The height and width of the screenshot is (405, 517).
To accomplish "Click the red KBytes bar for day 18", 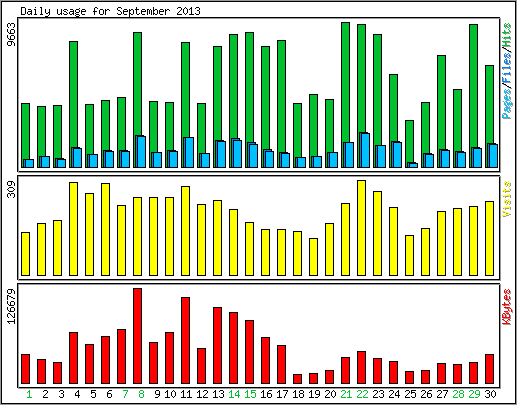I will coord(297,379).
